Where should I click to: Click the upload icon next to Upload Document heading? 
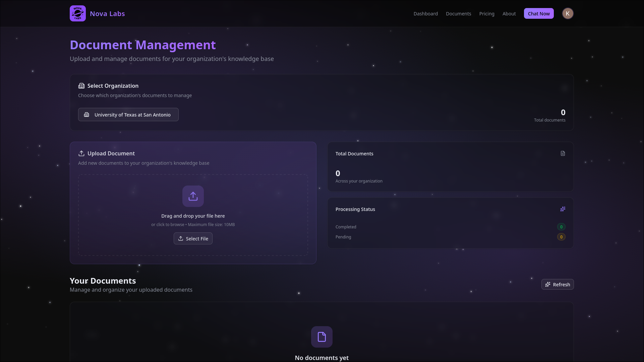81,153
